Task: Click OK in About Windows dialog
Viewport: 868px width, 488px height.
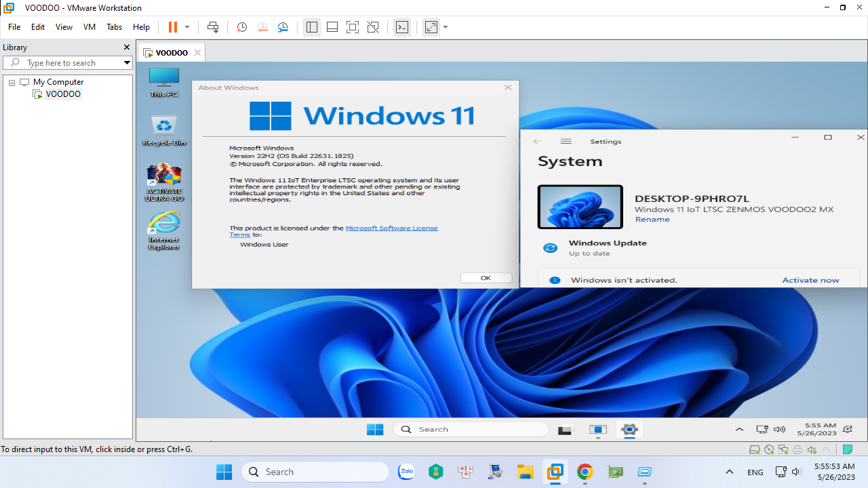Action: point(486,278)
